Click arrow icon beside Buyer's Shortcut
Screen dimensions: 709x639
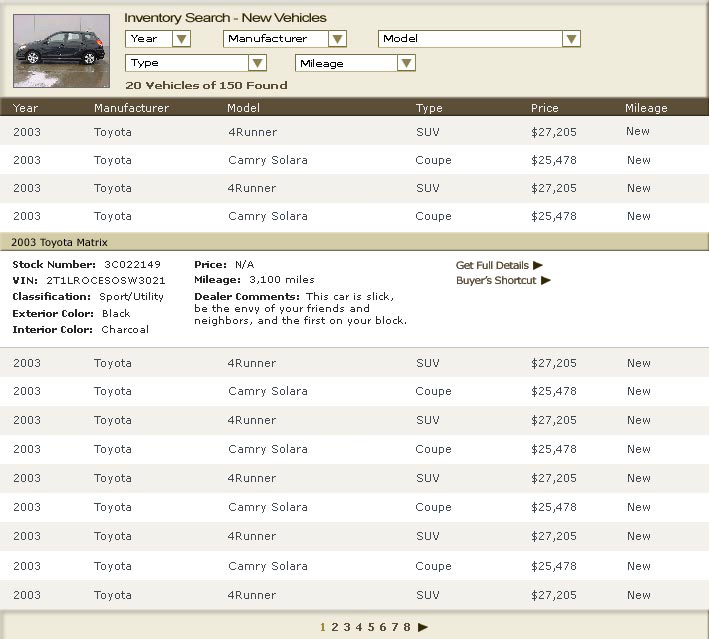pos(546,280)
